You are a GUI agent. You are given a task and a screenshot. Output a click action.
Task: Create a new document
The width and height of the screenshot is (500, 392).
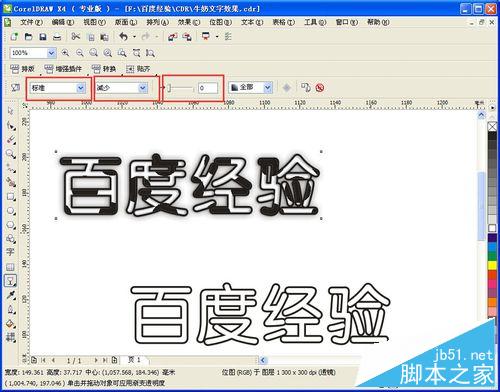[14, 37]
